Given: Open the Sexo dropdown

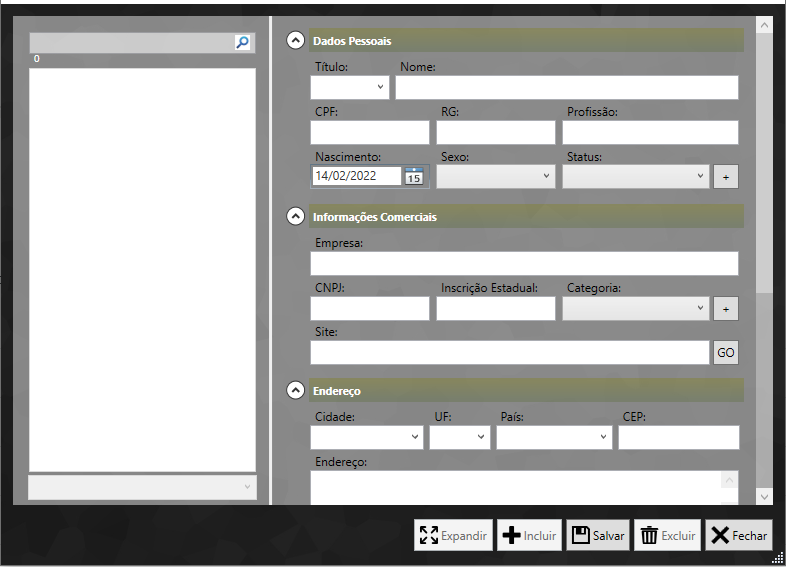Looking at the screenshot, I should [x=495, y=176].
